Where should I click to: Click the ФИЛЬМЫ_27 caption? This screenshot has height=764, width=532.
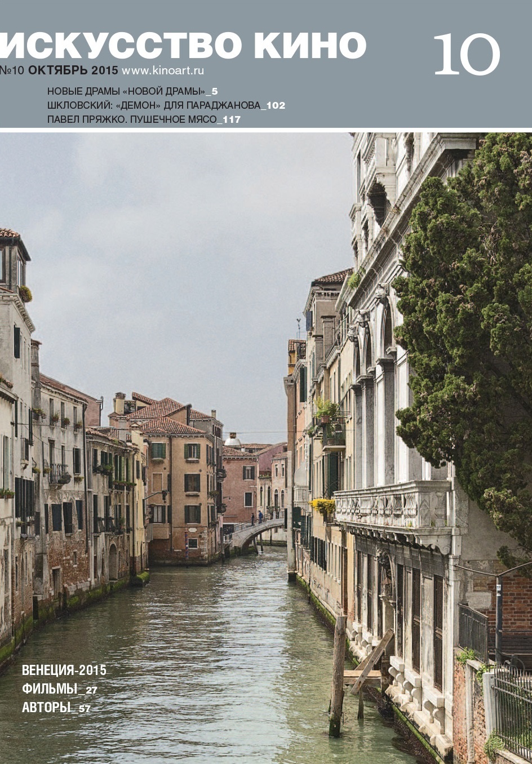(59, 689)
